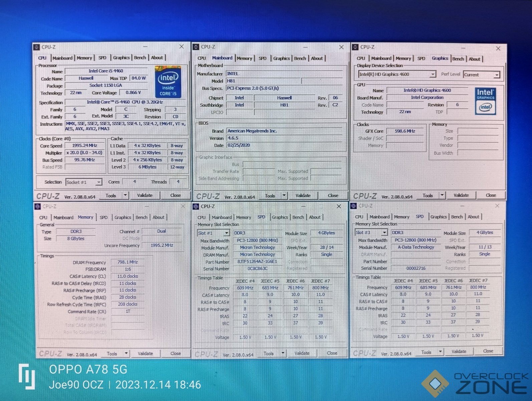The image size is (532, 401).
Task: Click the Intel inside Core i5 logo
Action: click(x=168, y=82)
